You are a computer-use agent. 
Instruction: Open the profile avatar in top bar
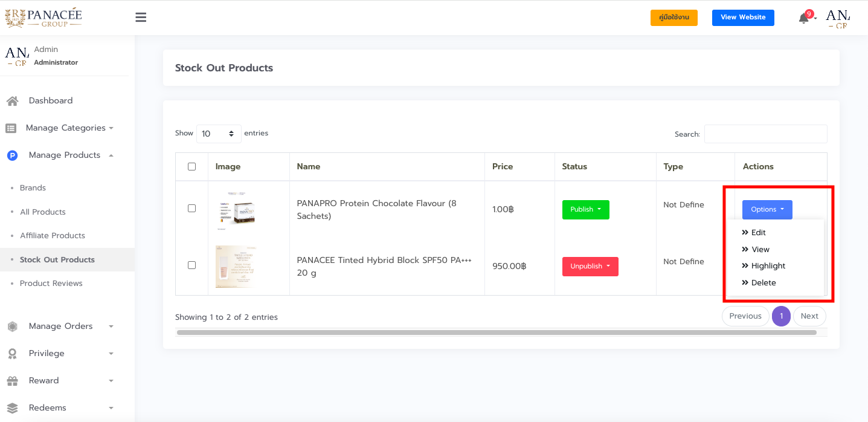pyautogui.click(x=837, y=19)
